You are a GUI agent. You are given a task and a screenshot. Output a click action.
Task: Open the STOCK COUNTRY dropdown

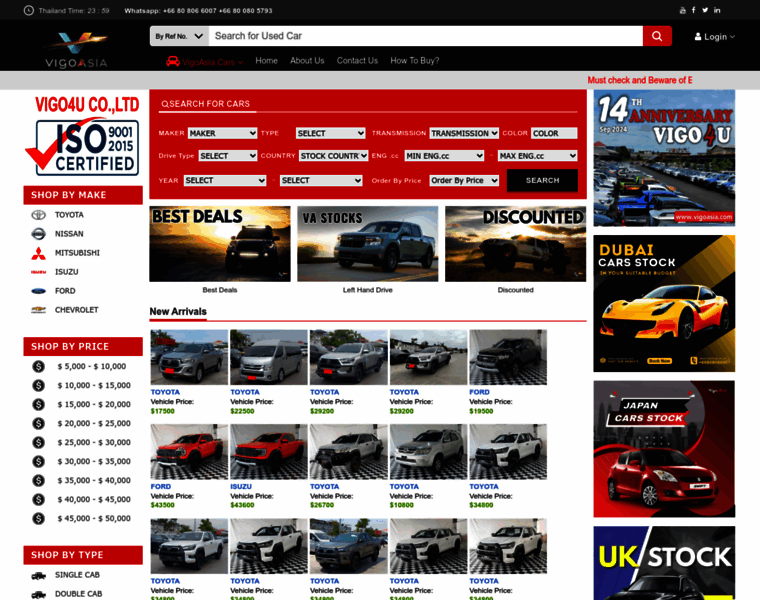pos(333,156)
